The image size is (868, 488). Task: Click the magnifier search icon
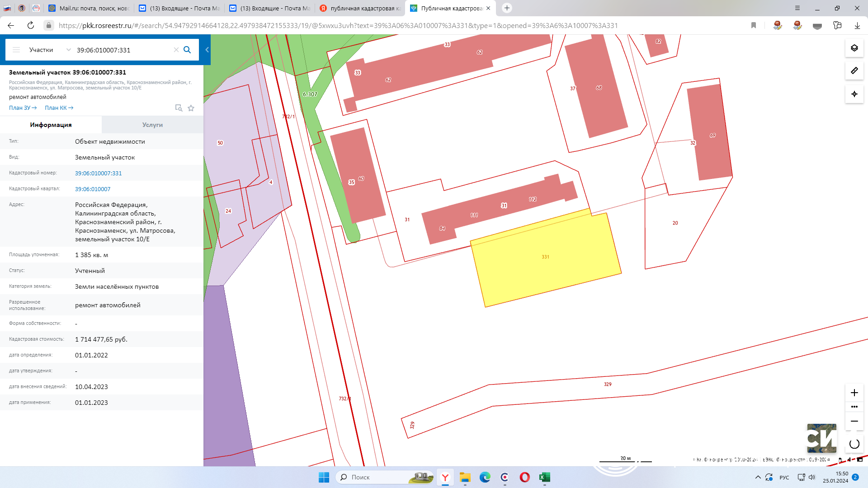[x=187, y=50]
